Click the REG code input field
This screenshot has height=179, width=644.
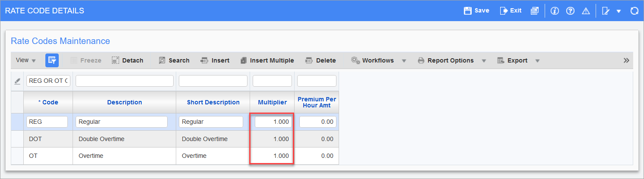pos(47,122)
